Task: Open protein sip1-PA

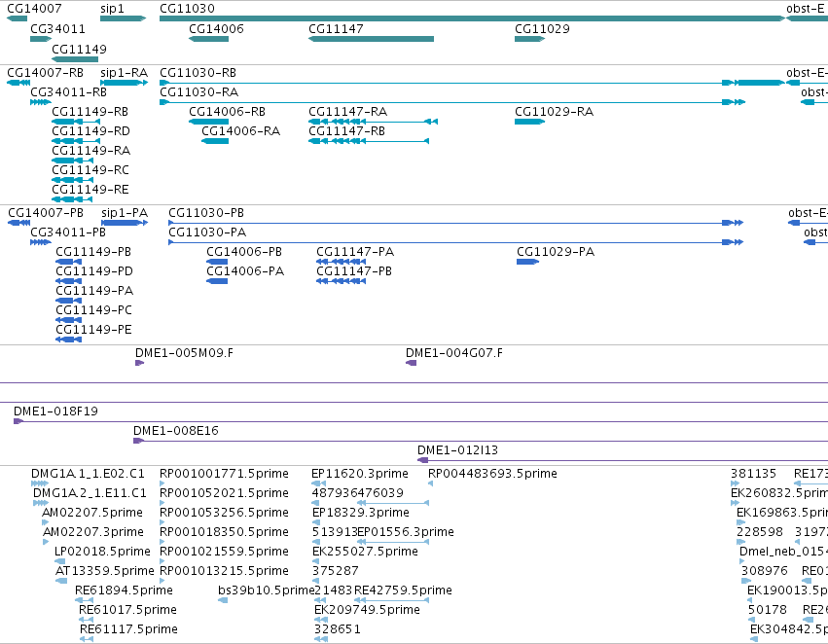Action: [x=125, y=213]
